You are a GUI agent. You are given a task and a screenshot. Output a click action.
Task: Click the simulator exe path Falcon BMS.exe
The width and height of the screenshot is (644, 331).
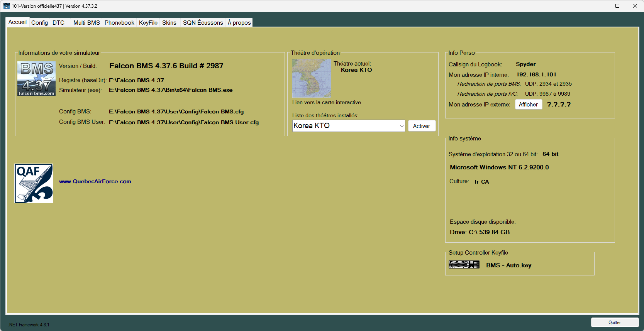(x=171, y=90)
